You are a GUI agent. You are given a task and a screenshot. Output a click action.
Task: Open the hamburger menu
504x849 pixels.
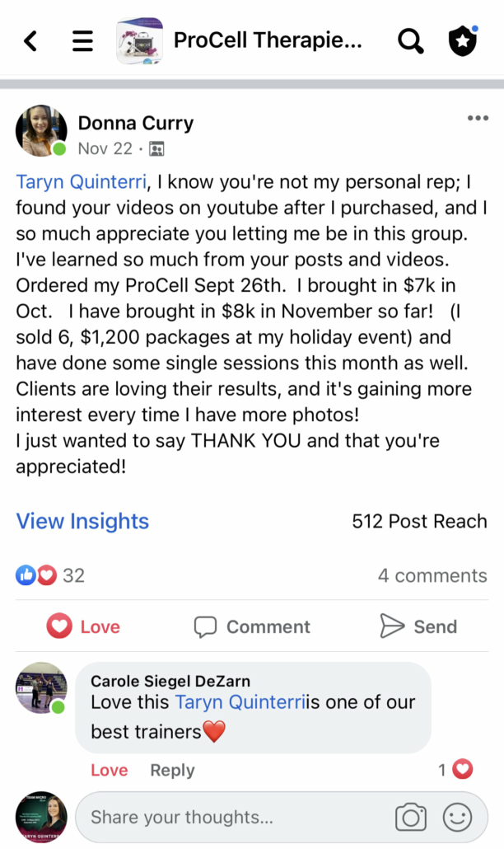(82, 40)
